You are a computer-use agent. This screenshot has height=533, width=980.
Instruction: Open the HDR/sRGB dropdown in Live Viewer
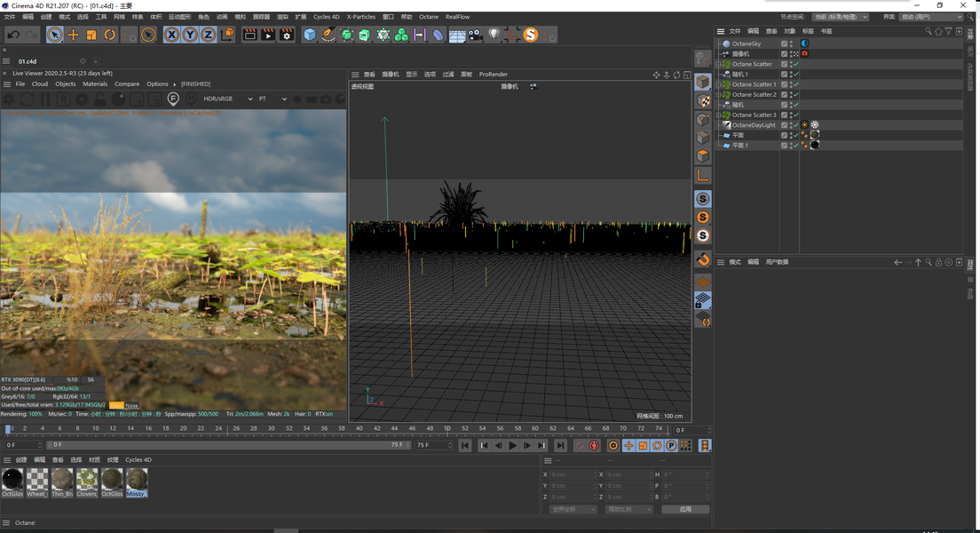click(228, 99)
